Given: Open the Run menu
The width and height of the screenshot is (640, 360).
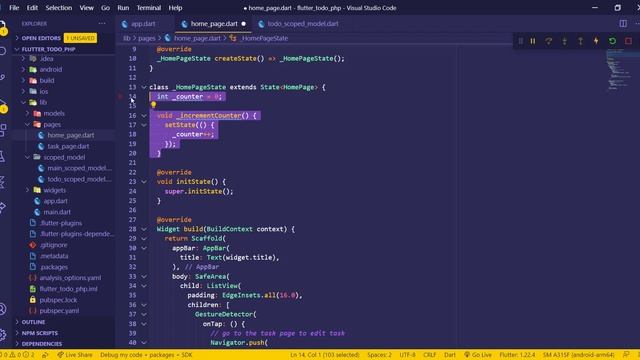Looking at the screenshot, I should pyautogui.click(x=123, y=8).
